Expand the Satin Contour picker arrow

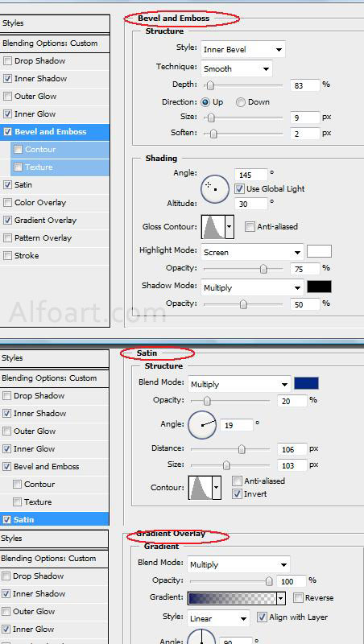tap(217, 488)
